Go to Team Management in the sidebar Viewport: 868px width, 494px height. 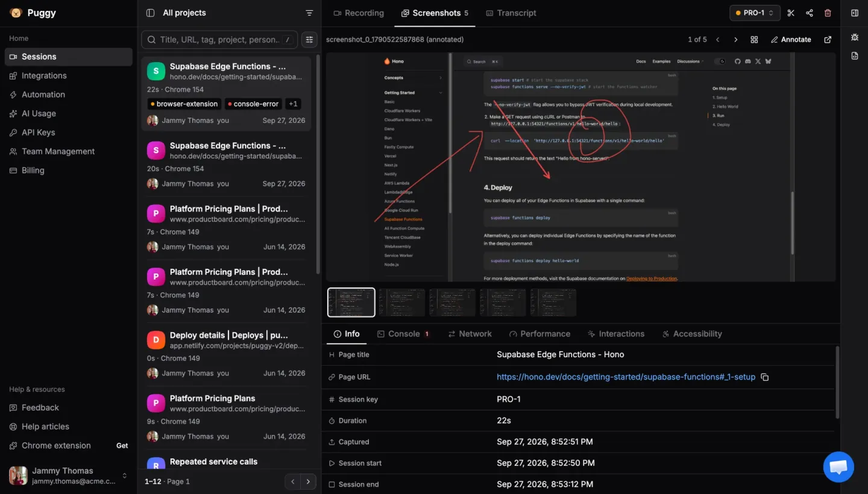[69, 152]
